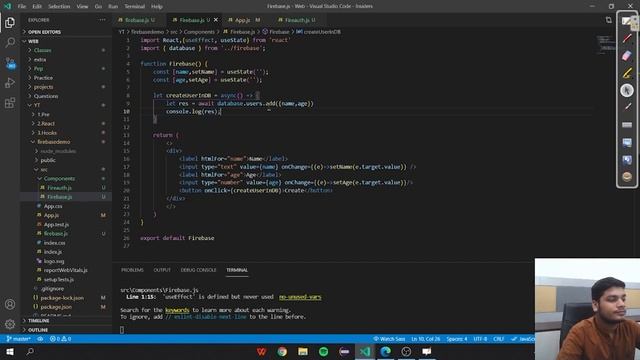The image size is (640, 360).
Task: Open Google Chrome from the taskbar
Action: (x=282, y=351)
